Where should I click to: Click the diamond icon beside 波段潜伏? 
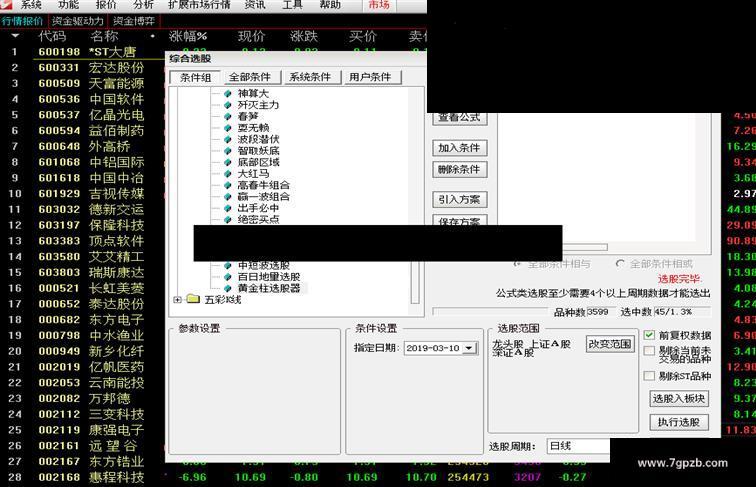(x=228, y=139)
